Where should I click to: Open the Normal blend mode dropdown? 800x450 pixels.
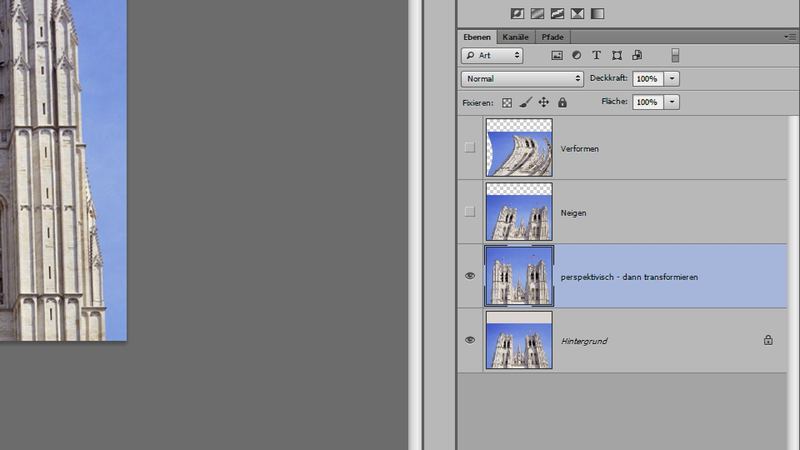[522, 79]
